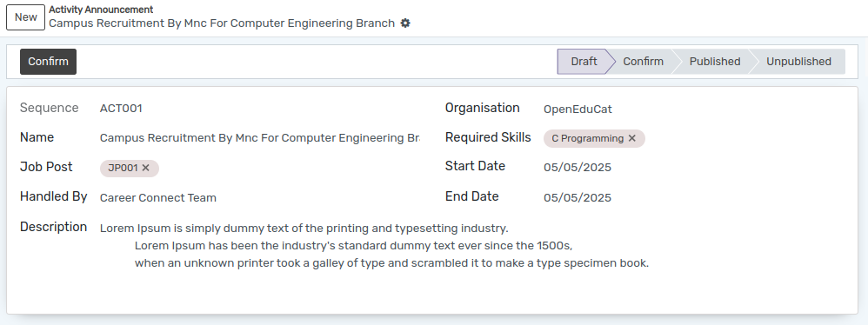Edit the Name input field
This screenshot has width=868, height=325.
click(x=260, y=138)
